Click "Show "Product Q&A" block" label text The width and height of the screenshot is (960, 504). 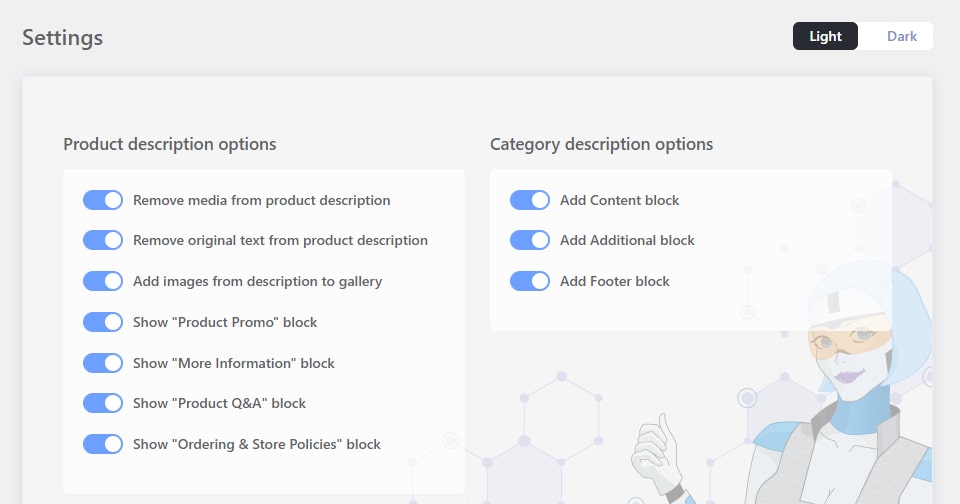[x=219, y=403]
